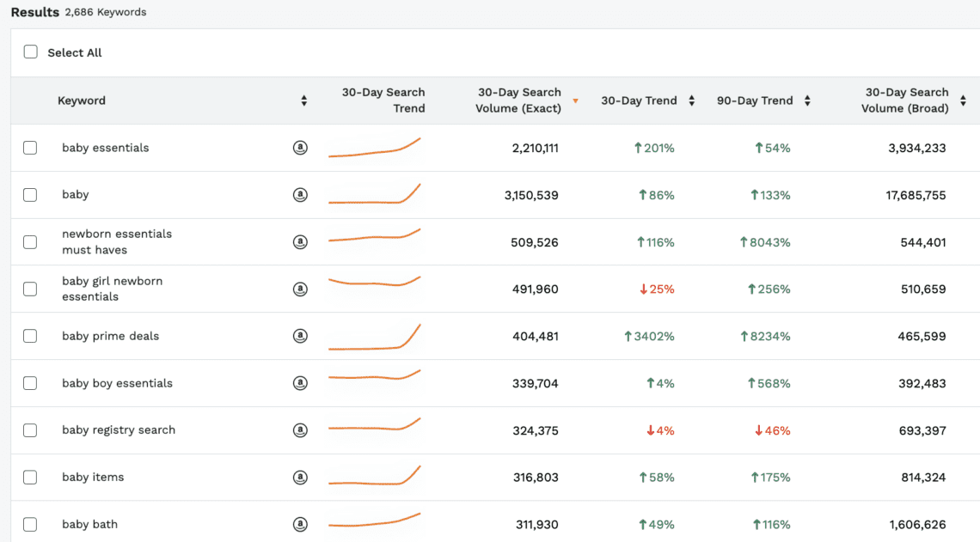Click Amazon icon for newborn essentials must haves

point(300,242)
